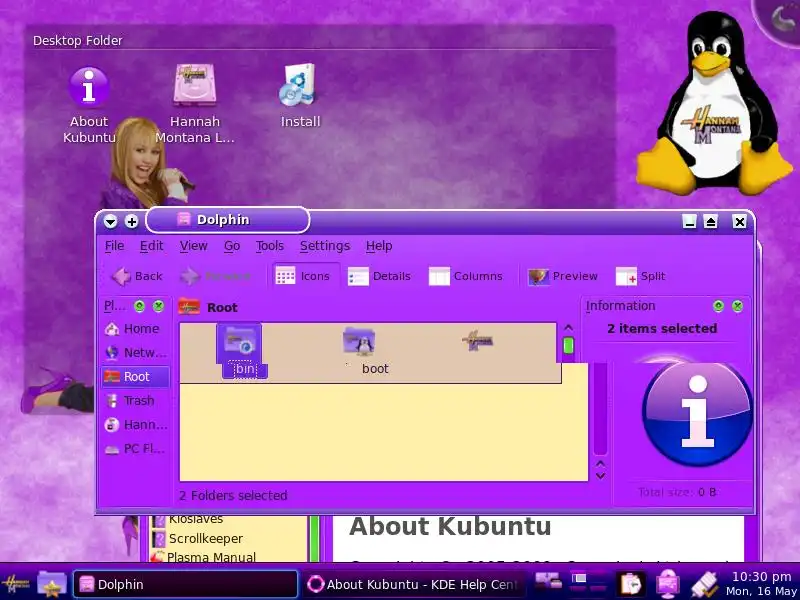Minimize the Dolphin window
The width and height of the screenshot is (800, 600).
pos(689,221)
